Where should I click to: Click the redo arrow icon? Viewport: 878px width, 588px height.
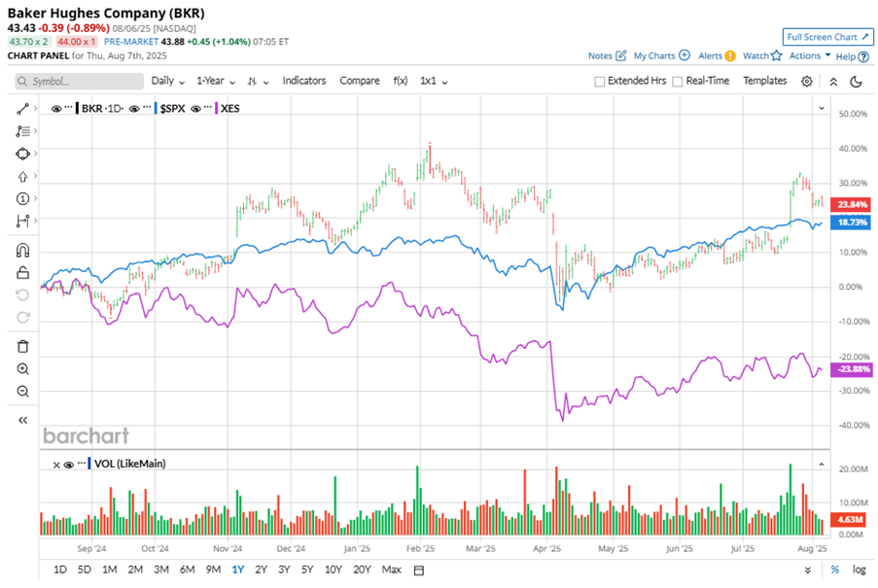(22, 317)
